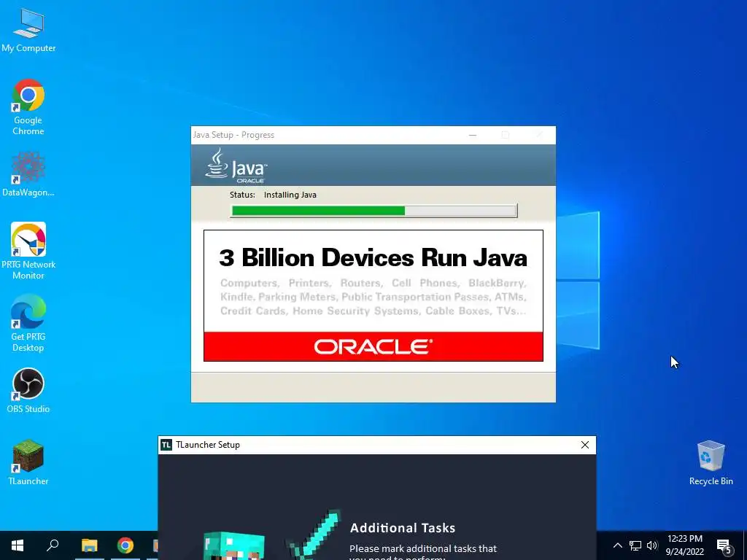Open the Recycle Bin
Screen dimensions: 747x560
click(711, 462)
